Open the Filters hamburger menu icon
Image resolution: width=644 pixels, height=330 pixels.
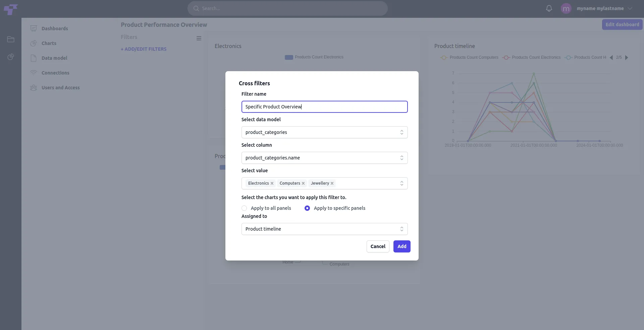199,38
